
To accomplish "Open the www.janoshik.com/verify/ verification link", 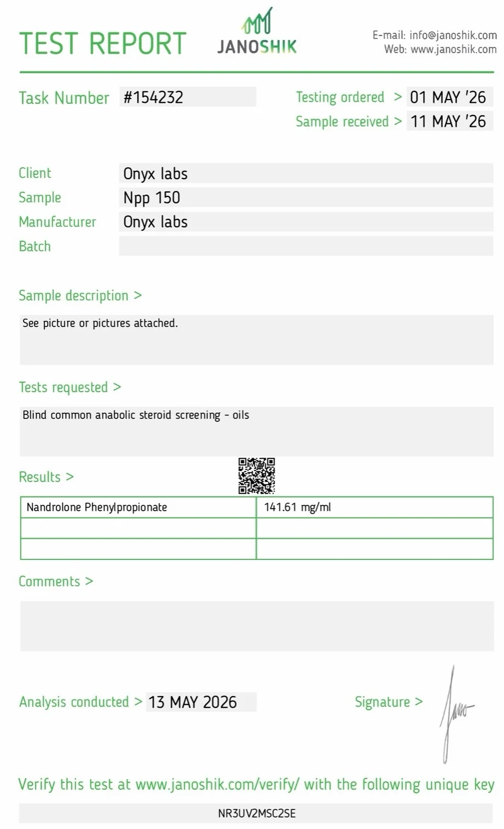I will [x=217, y=784].
